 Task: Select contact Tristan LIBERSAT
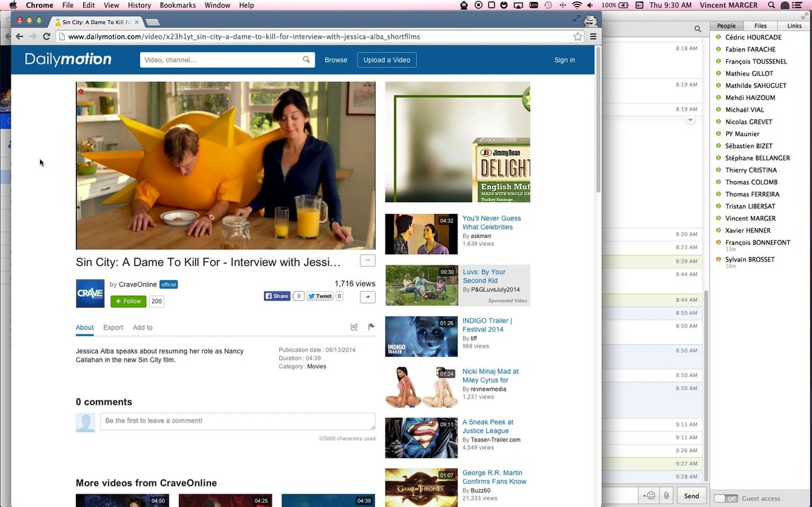click(x=750, y=206)
